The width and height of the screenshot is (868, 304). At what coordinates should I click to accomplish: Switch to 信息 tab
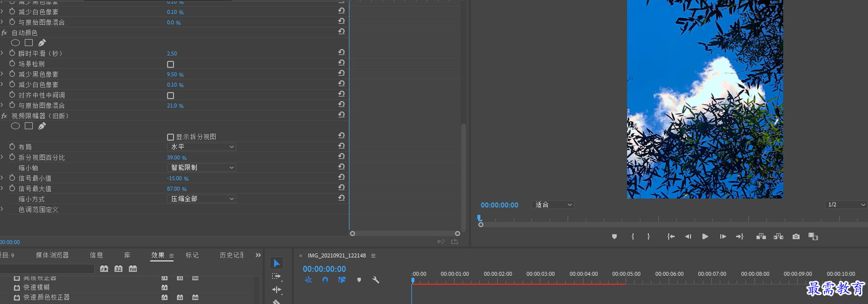point(96,255)
